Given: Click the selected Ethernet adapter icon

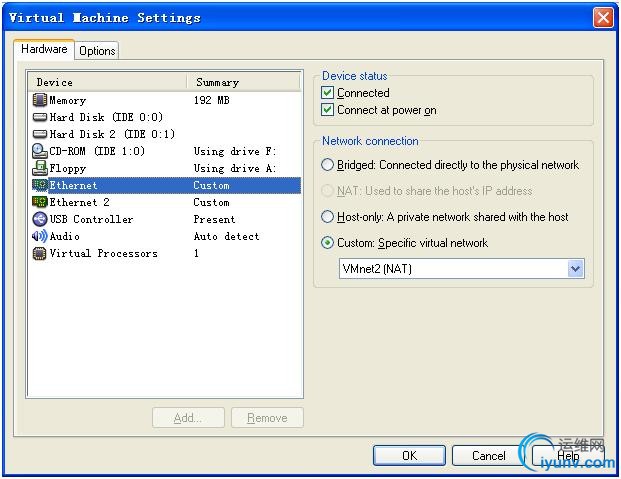Looking at the screenshot, I should (40, 185).
